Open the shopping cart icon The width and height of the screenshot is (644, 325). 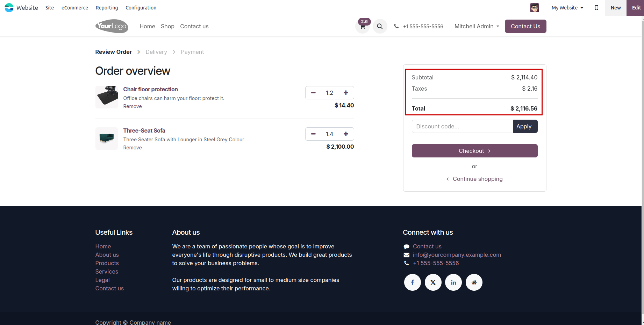[x=363, y=27]
